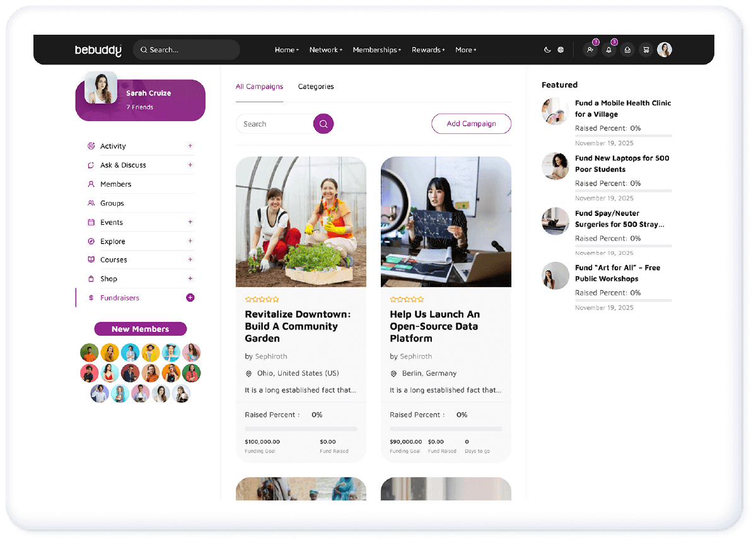Open the messages inbox icon
This screenshot has height=544, width=756.
pos(627,50)
